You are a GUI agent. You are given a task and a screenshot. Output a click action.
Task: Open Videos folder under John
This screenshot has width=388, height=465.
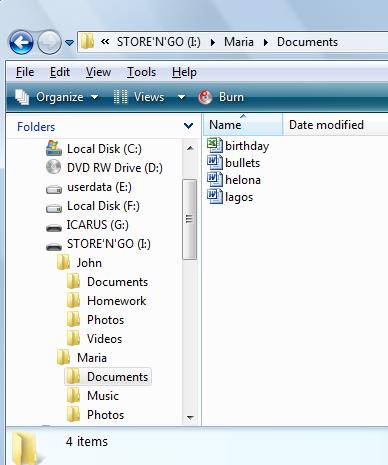tap(104, 339)
